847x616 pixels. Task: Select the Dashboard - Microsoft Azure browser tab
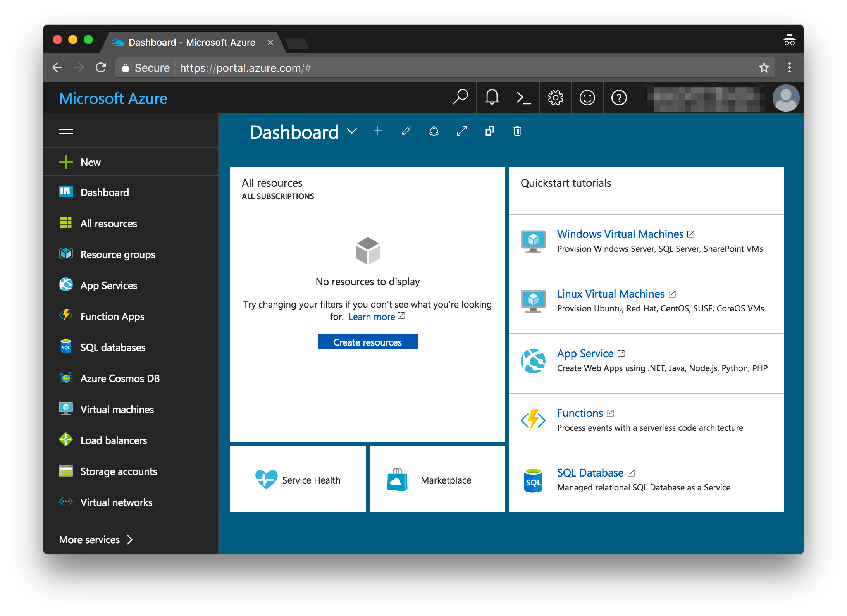point(193,42)
